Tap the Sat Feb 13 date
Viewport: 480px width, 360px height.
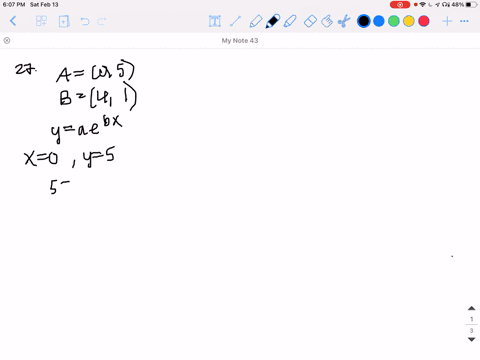click(x=44, y=5)
